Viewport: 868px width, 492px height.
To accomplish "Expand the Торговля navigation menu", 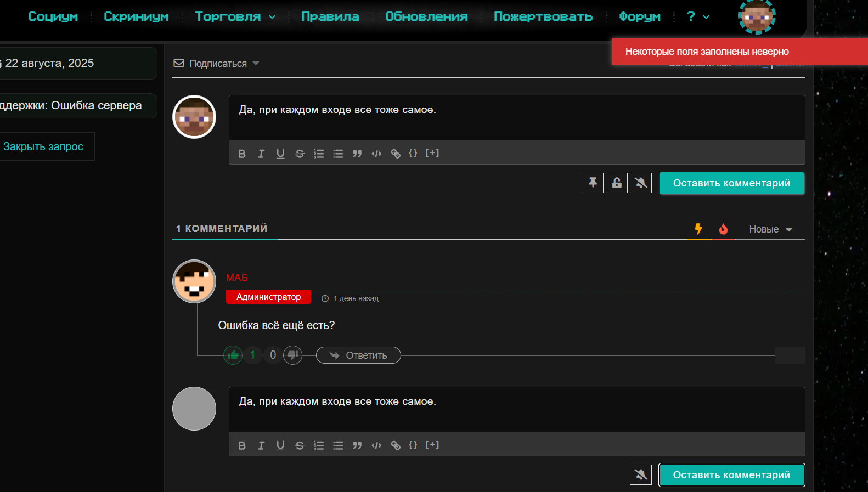I will pos(235,16).
